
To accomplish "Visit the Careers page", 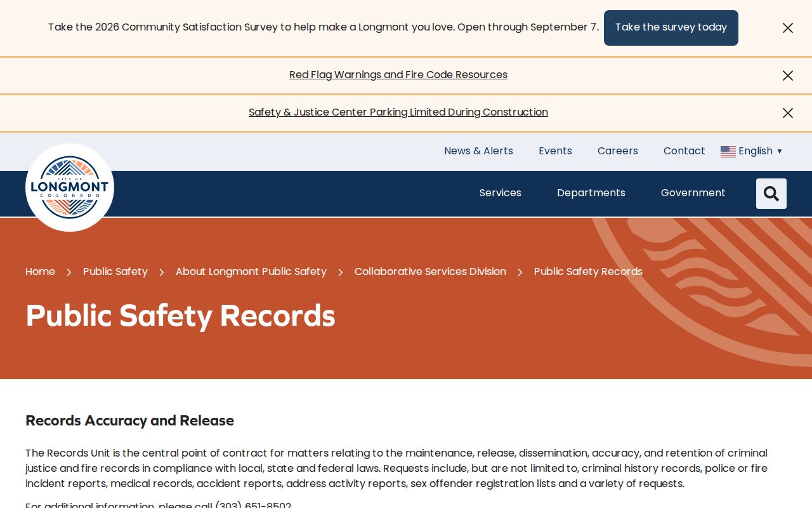I will click(618, 151).
